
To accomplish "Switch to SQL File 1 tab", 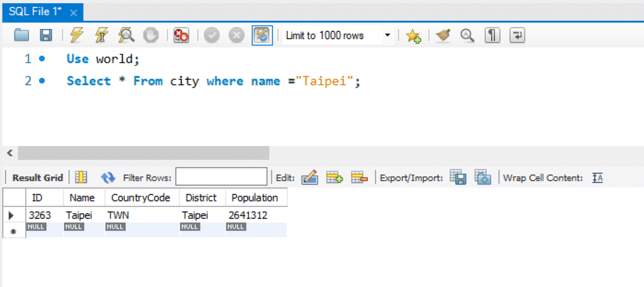I will point(35,13).
